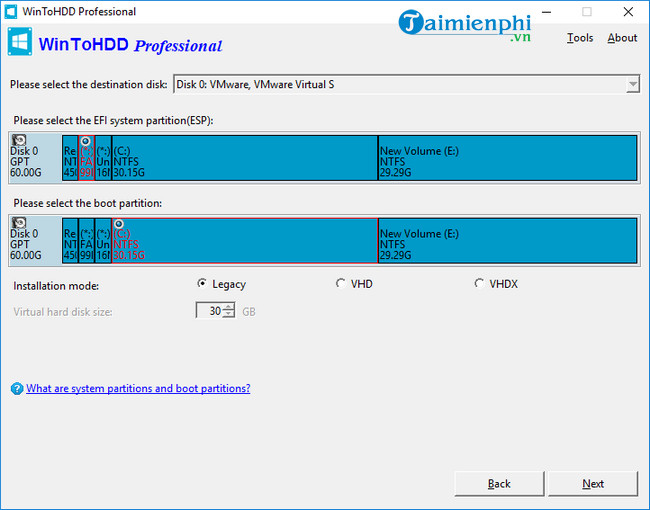Viewport: 650px width, 510px height.
Task: Click the Disk 0 drive icon in ESP section
Action: [x=19, y=140]
